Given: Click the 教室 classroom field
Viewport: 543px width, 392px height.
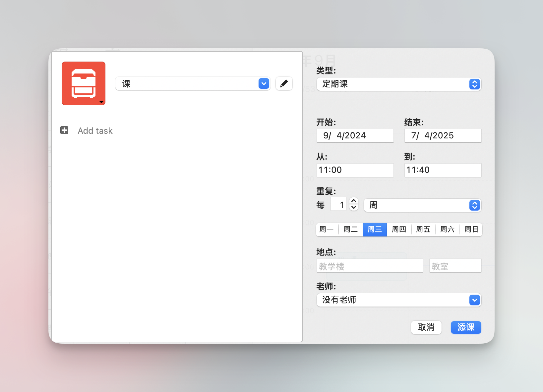Looking at the screenshot, I should point(455,266).
